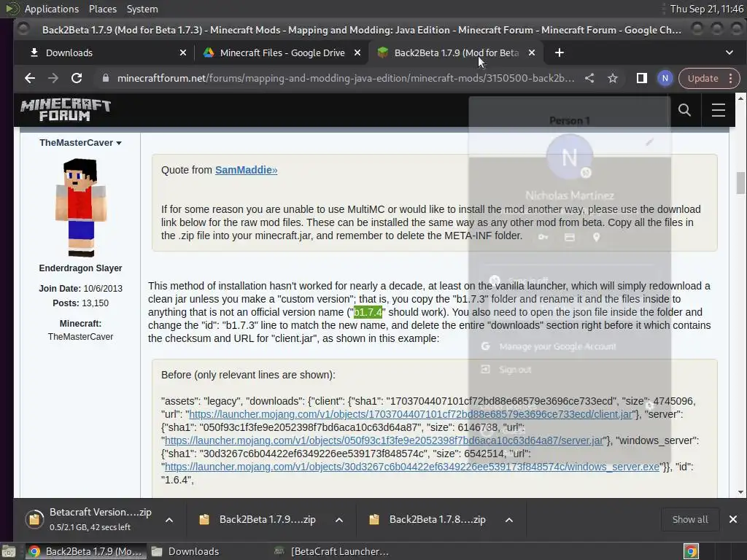The image size is (747, 560).
Task: Open the profile avatar N in toolbar
Action: (x=665, y=78)
